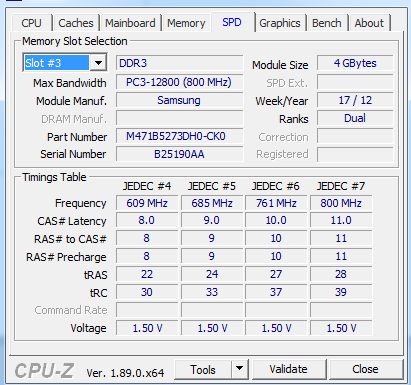
Task: Click the JEDEC #4 column header
Action: 147,186
